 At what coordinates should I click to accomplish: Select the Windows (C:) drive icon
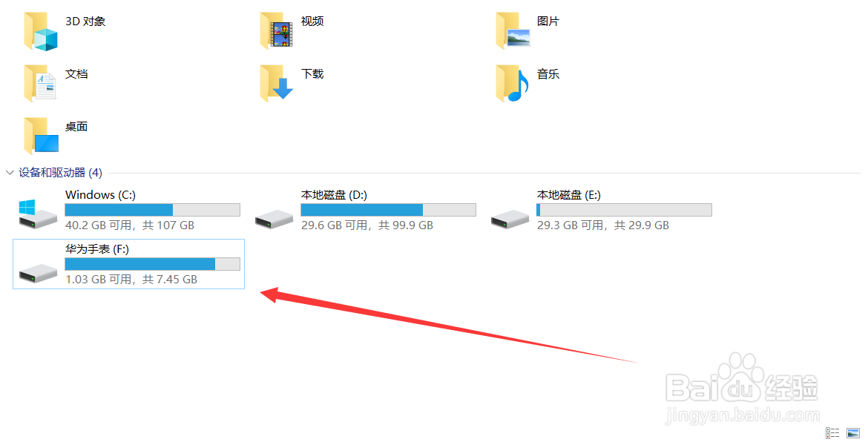pos(38,214)
